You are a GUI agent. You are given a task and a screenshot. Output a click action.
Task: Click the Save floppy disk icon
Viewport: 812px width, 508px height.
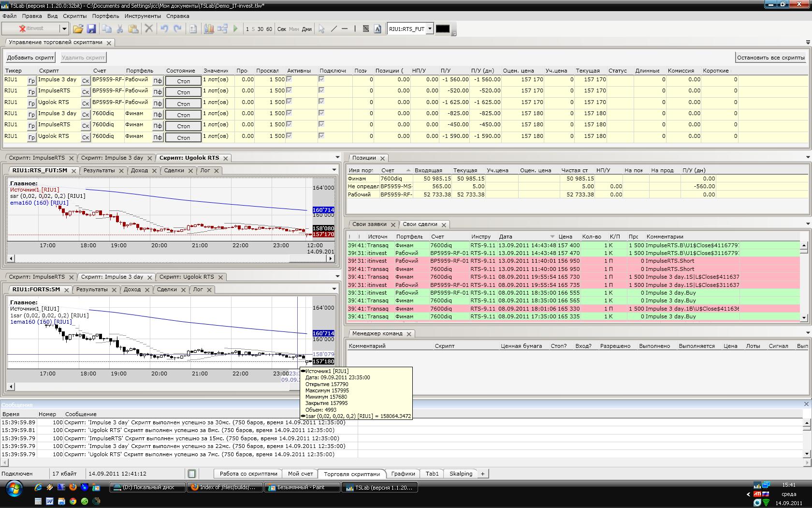pos(91,29)
